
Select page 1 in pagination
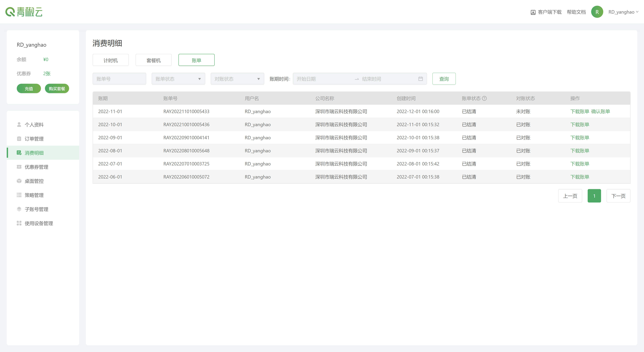pyautogui.click(x=594, y=196)
